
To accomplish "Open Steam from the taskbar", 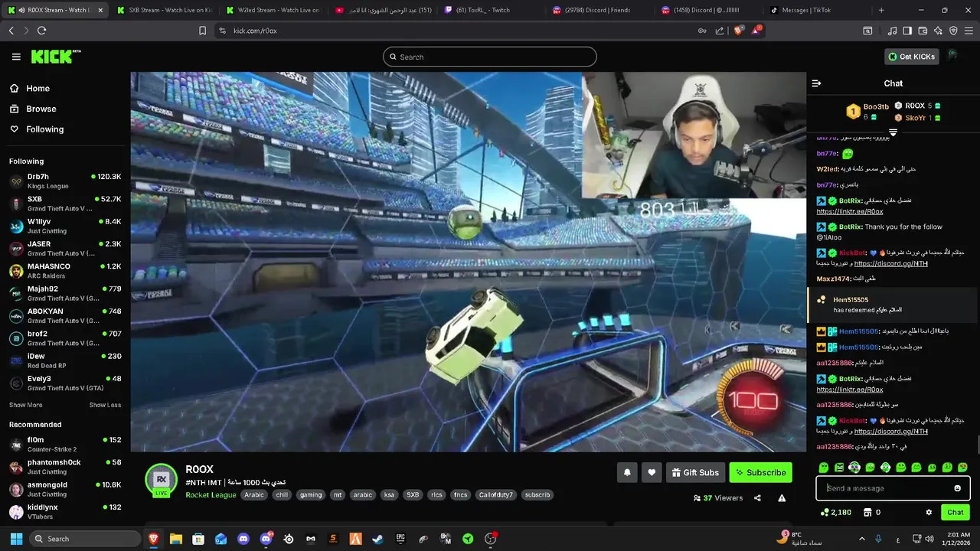I will [x=377, y=539].
